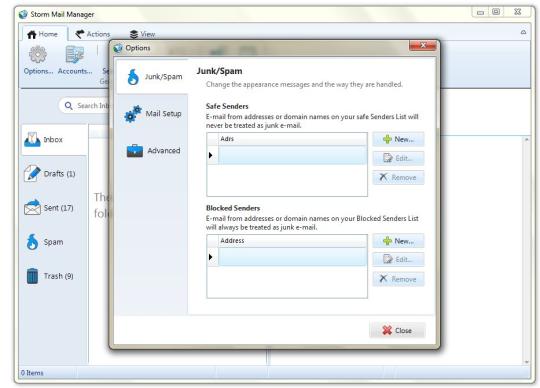Click the Junk/Spam flame icon in Options
The image size is (540, 388).
(133, 76)
